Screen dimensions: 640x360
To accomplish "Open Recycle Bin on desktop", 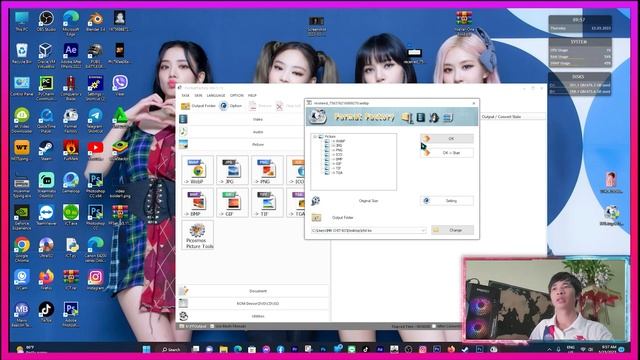I will click(22, 54).
